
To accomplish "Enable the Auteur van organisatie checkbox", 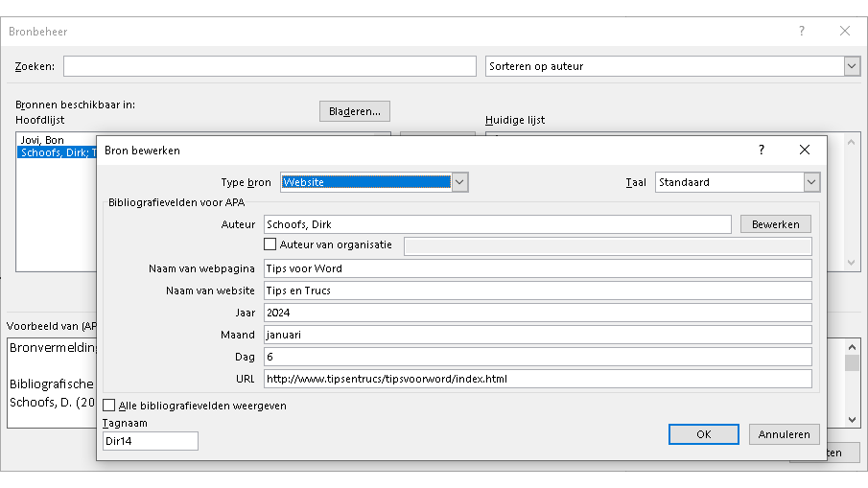I will coord(270,244).
